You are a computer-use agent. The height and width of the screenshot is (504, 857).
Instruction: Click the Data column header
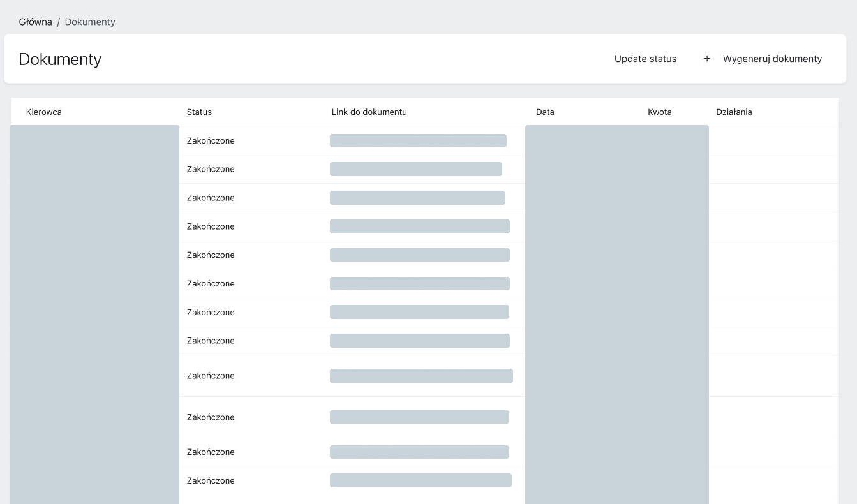coord(545,112)
